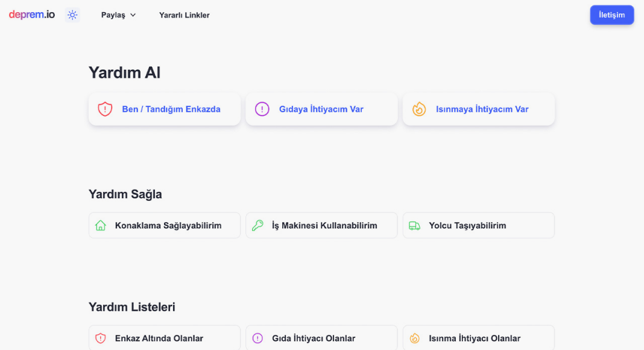
Task: Choose Isınmaya İhtiyacım Var request card
Action: pos(479,109)
